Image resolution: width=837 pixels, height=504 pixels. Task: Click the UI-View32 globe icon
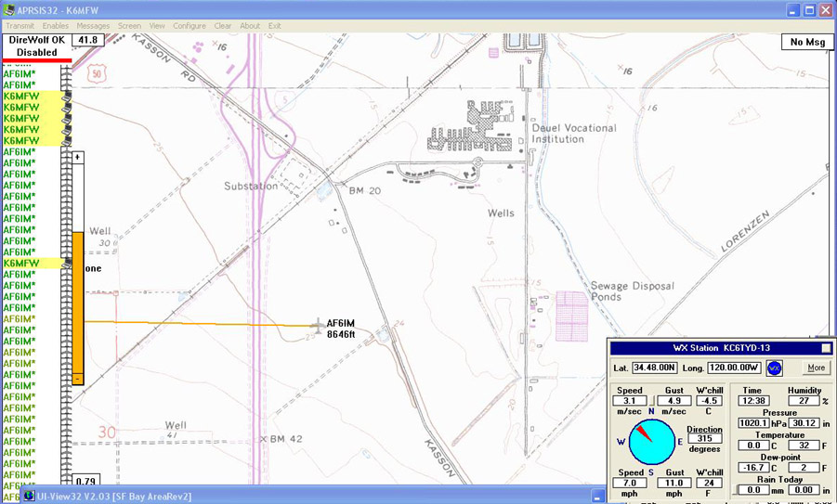click(x=28, y=497)
